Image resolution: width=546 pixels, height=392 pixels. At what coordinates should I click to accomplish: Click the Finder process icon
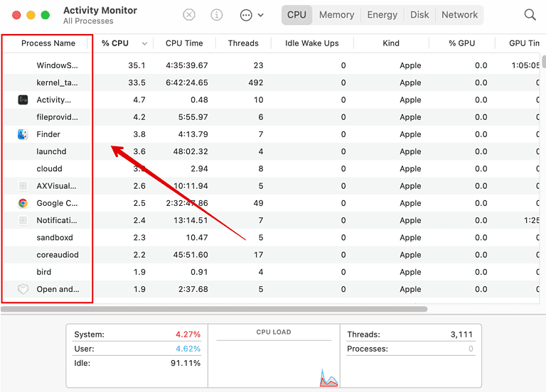(x=23, y=134)
